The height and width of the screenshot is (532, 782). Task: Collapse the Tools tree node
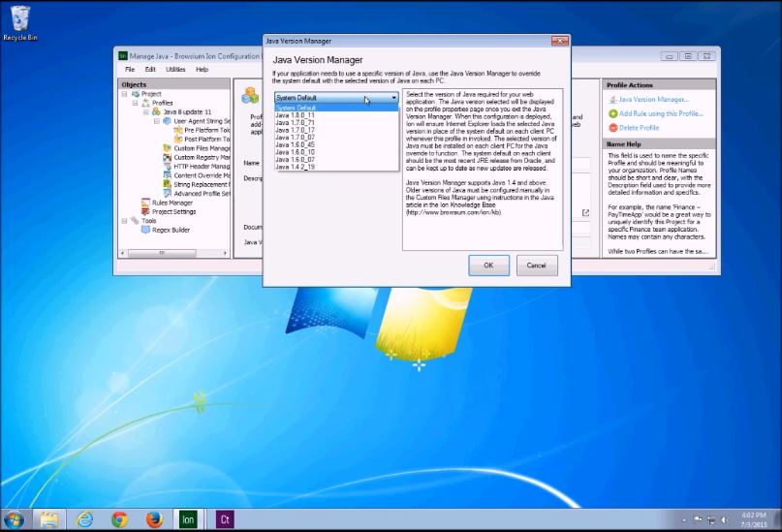124,221
